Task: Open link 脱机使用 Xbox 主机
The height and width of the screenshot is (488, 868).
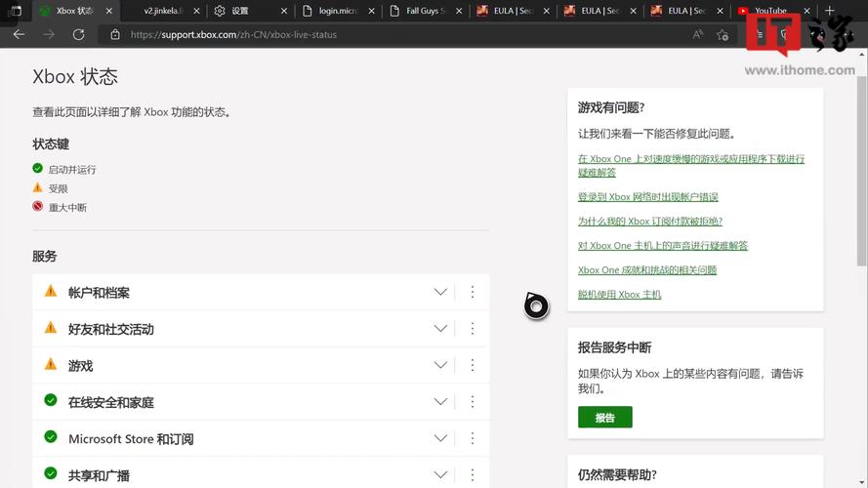Action: [619, 294]
